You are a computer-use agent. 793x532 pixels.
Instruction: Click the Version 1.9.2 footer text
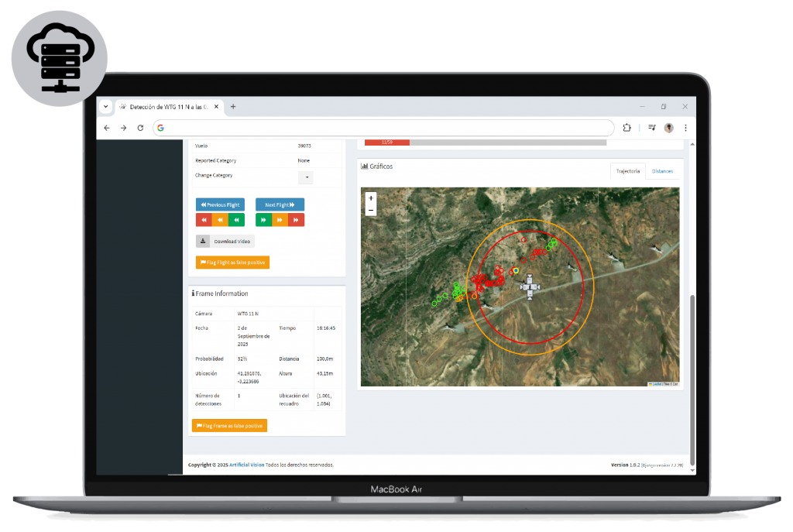[625, 465]
